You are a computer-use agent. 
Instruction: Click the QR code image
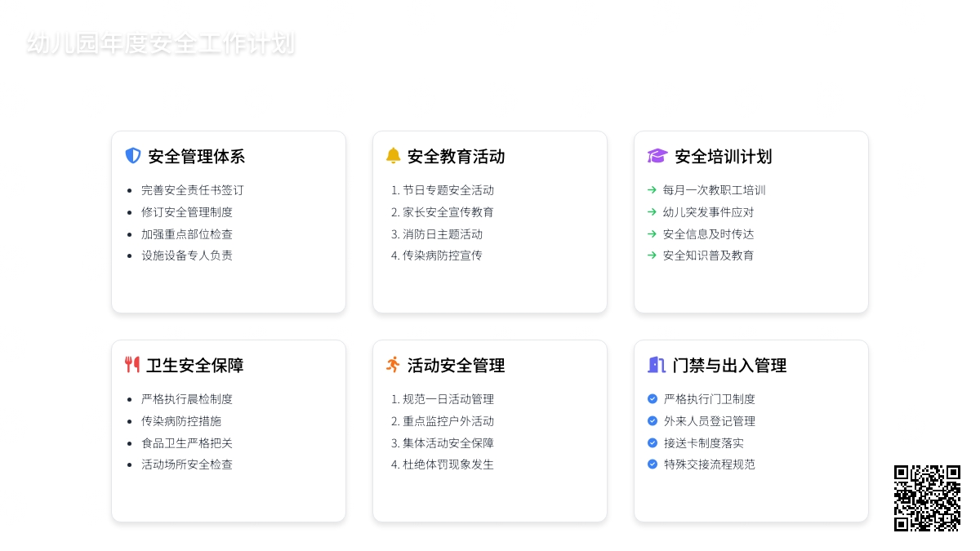point(927,498)
